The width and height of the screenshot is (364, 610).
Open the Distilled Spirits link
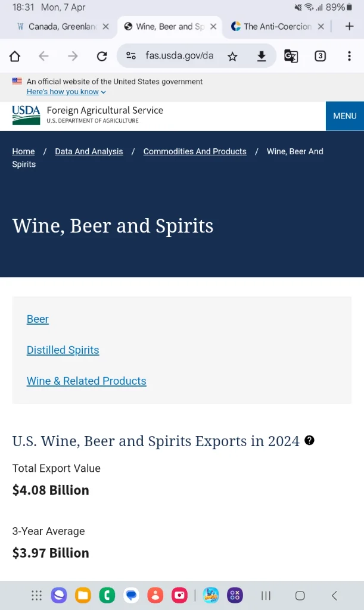point(63,350)
